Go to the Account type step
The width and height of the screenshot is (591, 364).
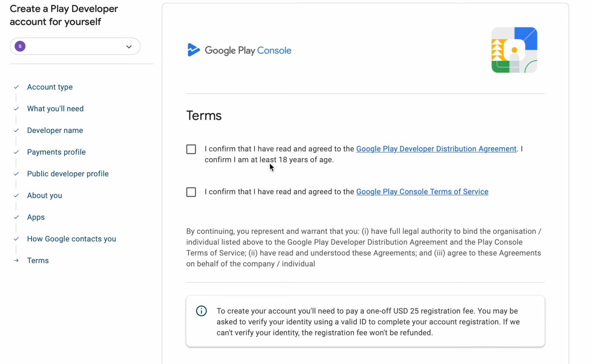point(50,87)
